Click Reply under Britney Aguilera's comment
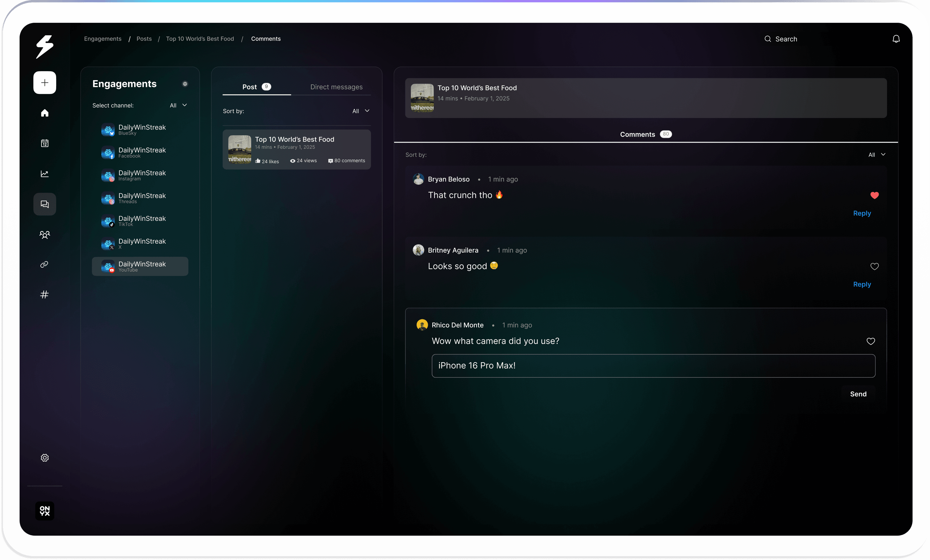The height and width of the screenshot is (560, 930). pyautogui.click(x=862, y=284)
